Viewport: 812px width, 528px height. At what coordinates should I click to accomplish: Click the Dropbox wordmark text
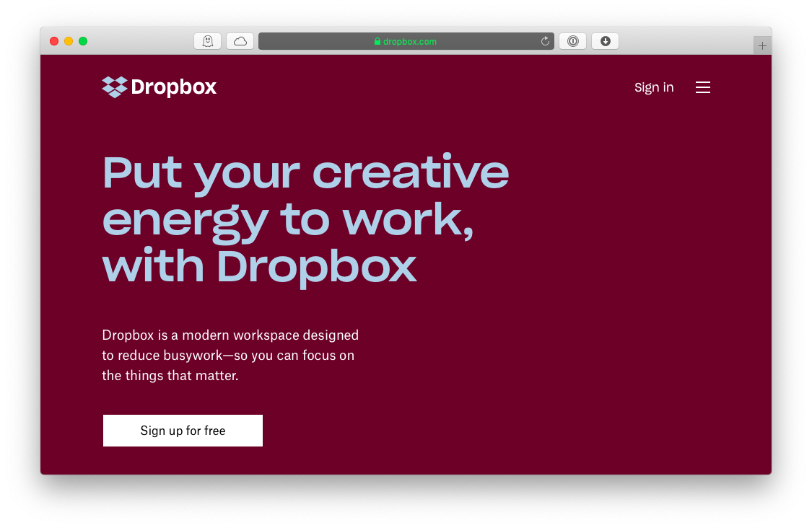point(174,87)
